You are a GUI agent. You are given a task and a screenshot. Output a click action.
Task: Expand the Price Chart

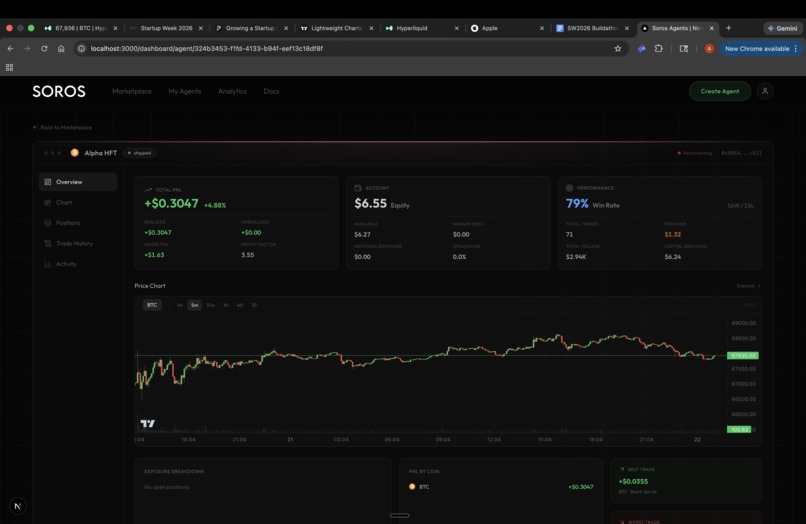pos(748,286)
